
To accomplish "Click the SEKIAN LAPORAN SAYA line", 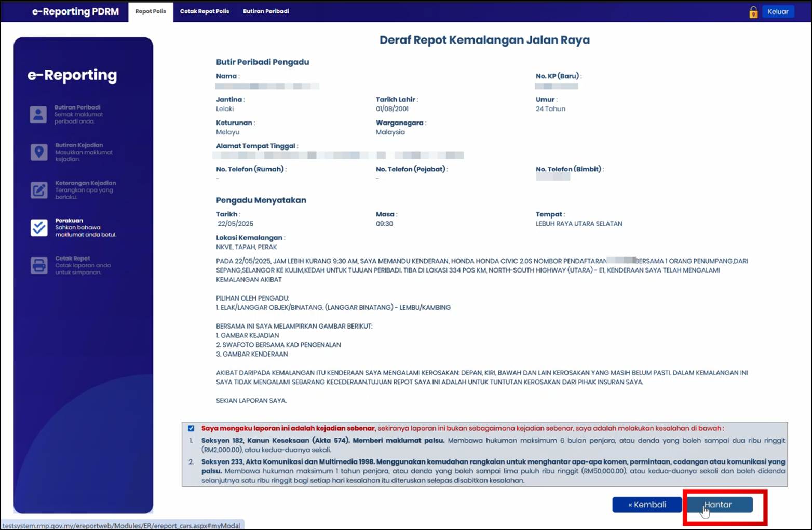I will [x=251, y=401].
